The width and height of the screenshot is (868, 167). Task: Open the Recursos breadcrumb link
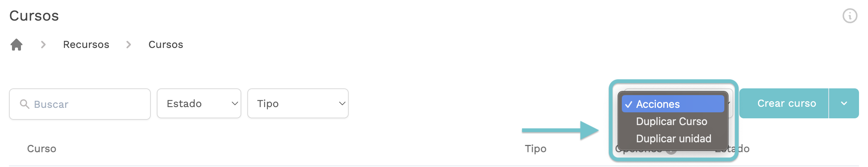coord(86,45)
